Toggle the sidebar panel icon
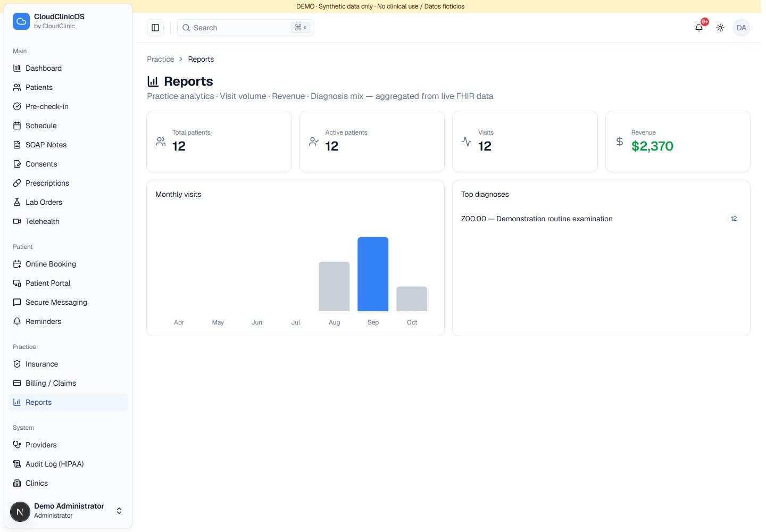766x532 pixels. click(x=155, y=28)
